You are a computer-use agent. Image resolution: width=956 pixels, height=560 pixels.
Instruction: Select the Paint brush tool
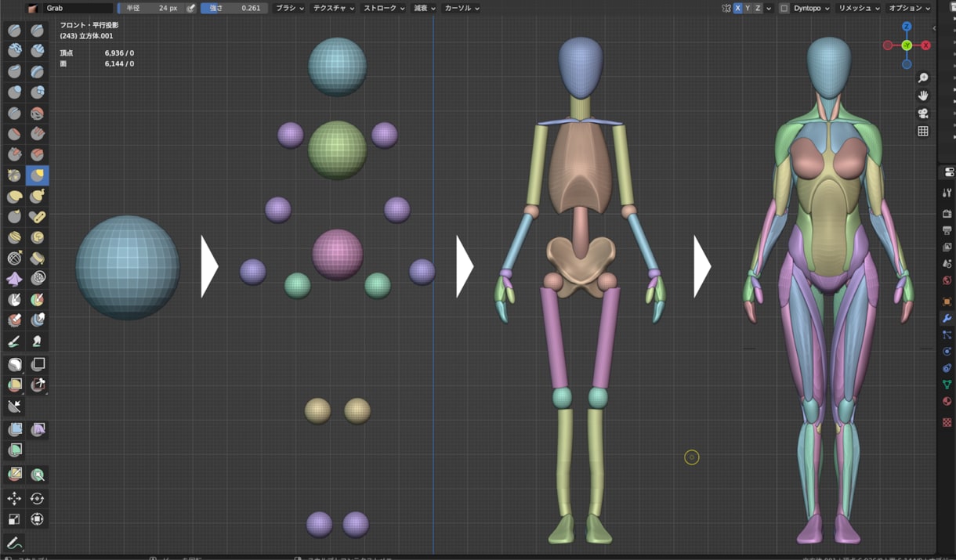[x=14, y=341]
